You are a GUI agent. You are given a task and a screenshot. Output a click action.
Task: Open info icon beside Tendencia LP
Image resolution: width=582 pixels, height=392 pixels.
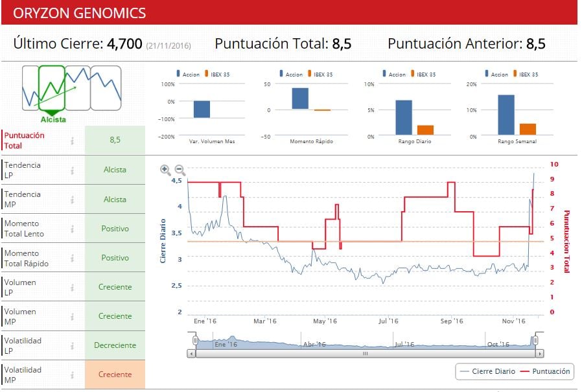(x=73, y=170)
